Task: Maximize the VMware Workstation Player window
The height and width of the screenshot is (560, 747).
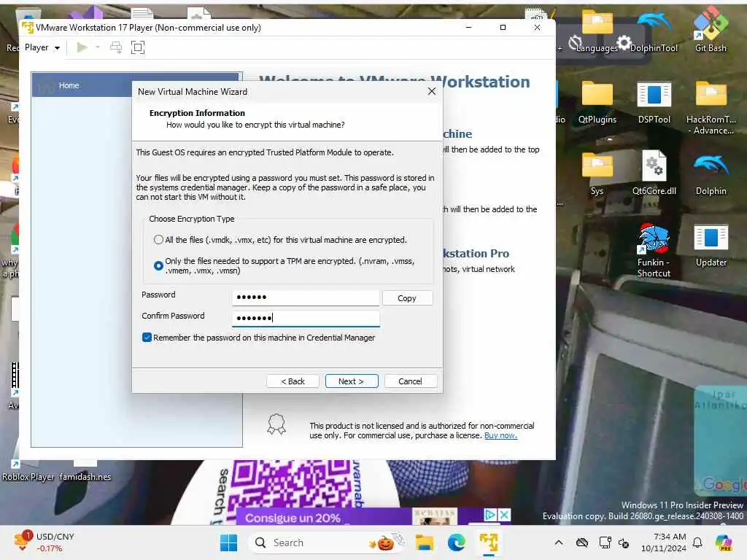Action: 503,27
